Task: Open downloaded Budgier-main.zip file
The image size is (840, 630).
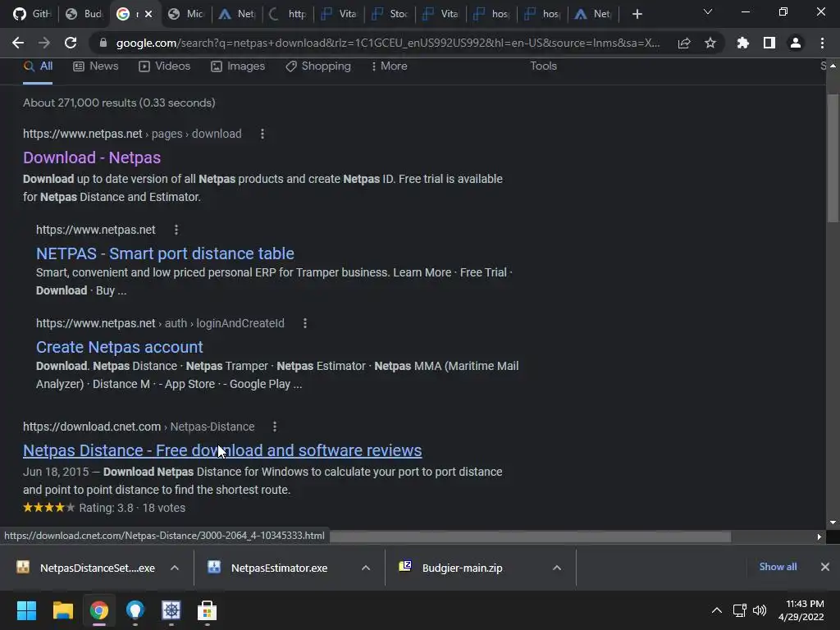Action: click(x=451, y=568)
